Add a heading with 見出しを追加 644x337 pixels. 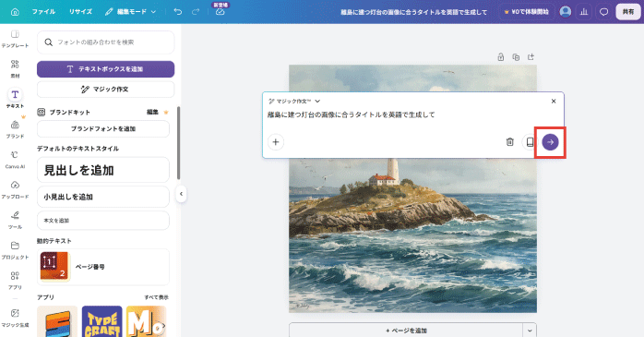pyautogui.click(x=103, y=170)
